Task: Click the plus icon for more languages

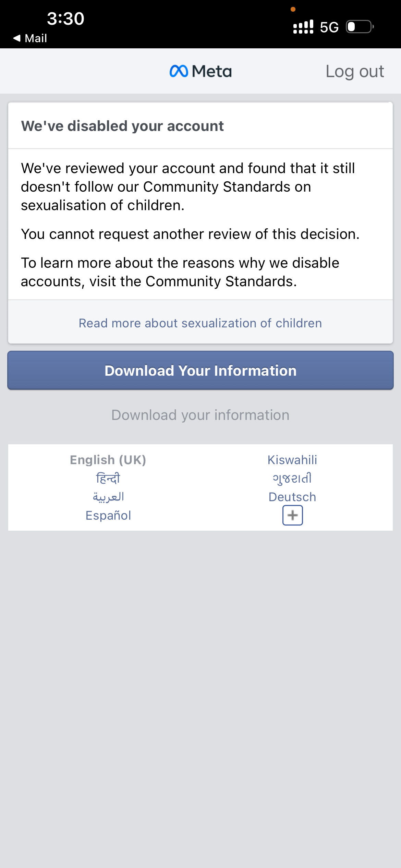Action: [x=292, y=515]
